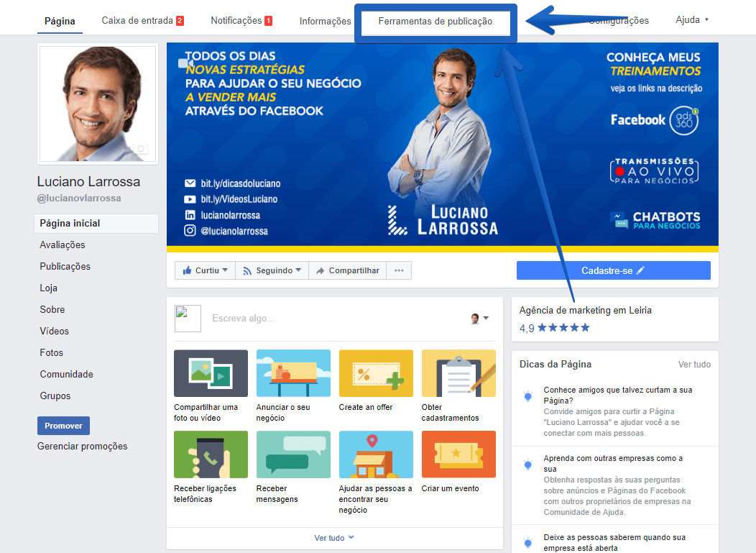756x553 pixels.
Task: Select the Create an offer icon
Action: 376,373
